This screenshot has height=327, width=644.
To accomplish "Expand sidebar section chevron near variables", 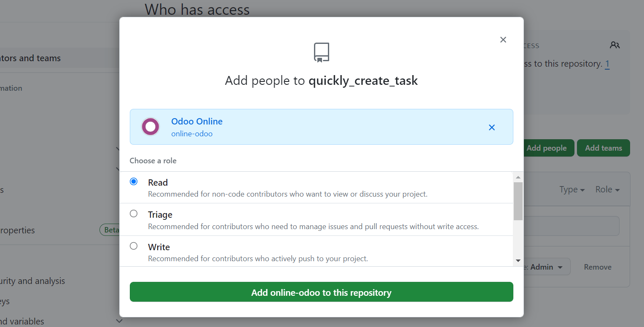I will click(x=119, y=321).
